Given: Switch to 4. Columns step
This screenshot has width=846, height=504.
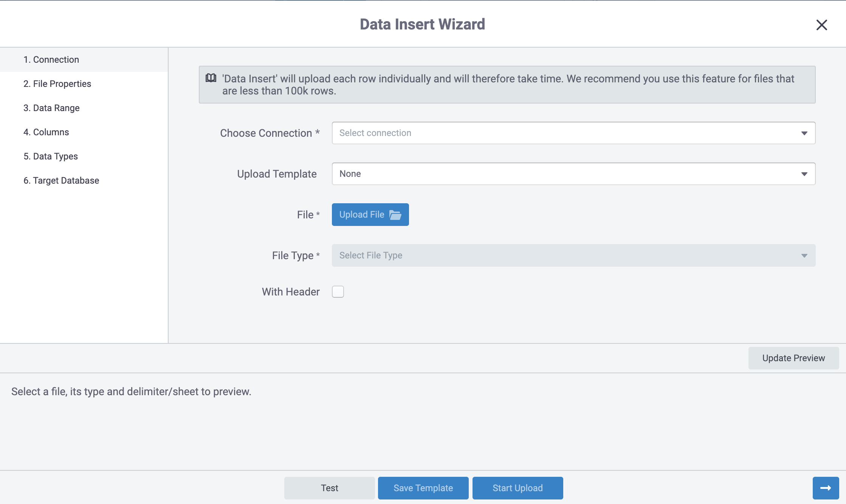Looking at the screenshot, I should pyautogui.click(x=84, y=132).
